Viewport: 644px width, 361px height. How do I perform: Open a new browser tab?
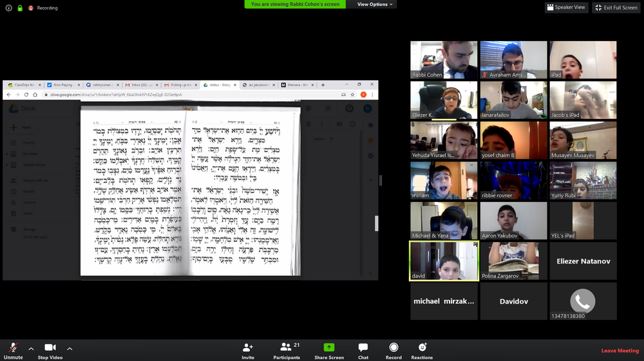[323, 85]
